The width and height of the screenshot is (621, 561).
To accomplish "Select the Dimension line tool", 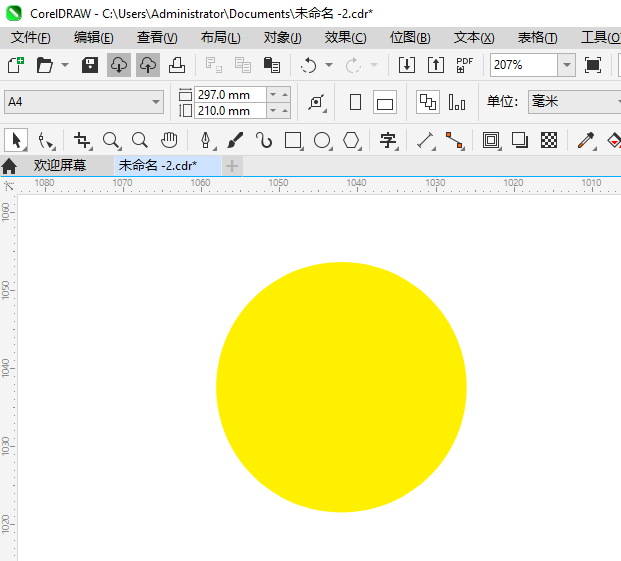I will click(425, 141).
